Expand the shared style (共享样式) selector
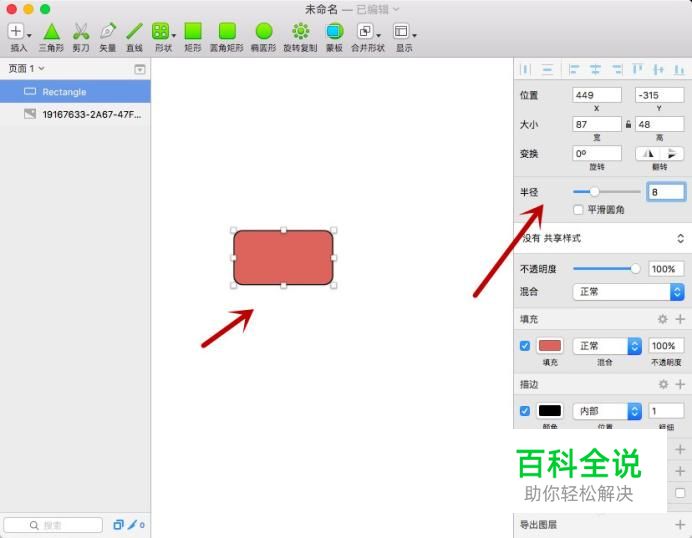This screenshot has height=538, width=692. 602,238
